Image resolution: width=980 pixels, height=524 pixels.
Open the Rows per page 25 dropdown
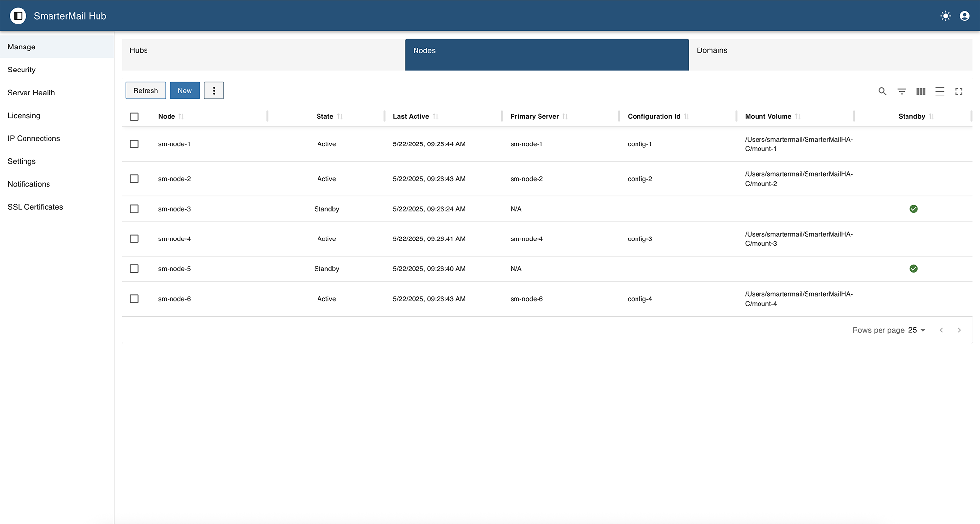[917, 330]
